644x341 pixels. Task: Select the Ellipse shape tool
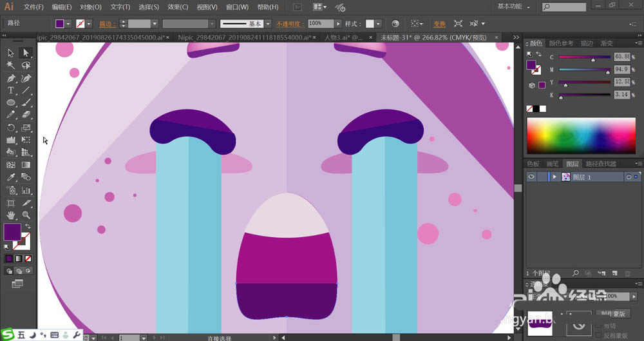11,103
